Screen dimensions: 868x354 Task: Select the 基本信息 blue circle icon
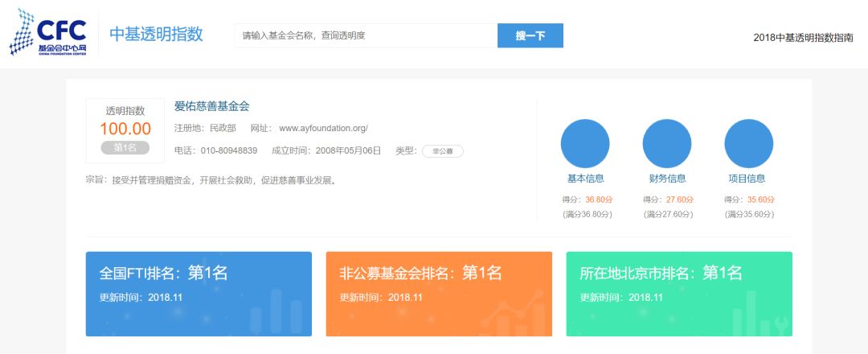(x=585, y=143)
